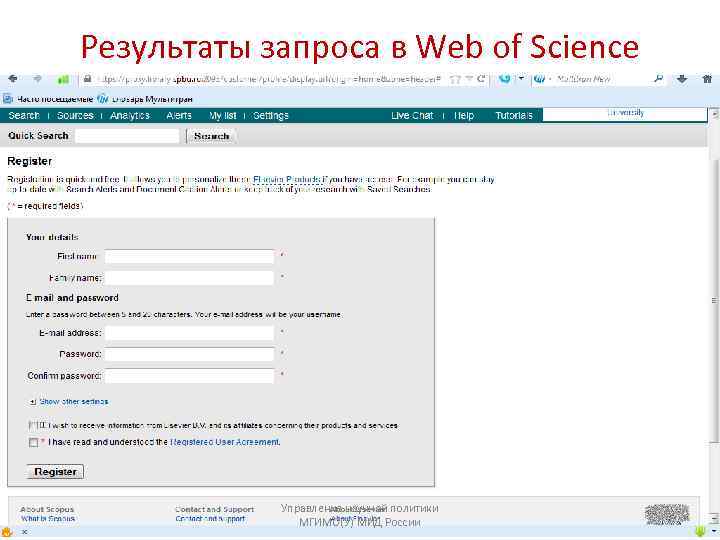Click the Quick Search text field
Image resolution: width=720 pixels, height=540 pixels.
tap(127, 136)
